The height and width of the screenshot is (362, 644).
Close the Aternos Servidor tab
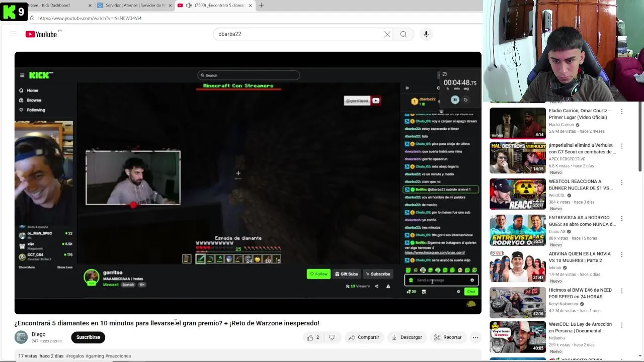[x=170, y=5]
